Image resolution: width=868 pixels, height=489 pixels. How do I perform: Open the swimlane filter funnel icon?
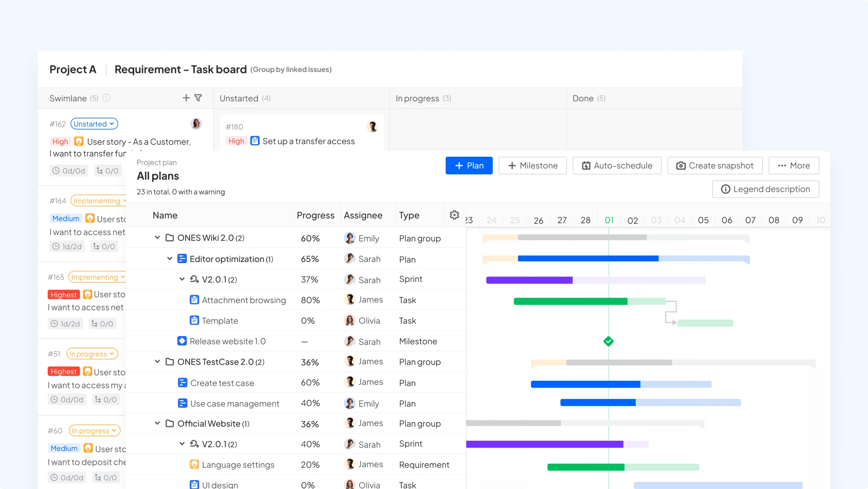pyautogui.click(x=198, y=98)
